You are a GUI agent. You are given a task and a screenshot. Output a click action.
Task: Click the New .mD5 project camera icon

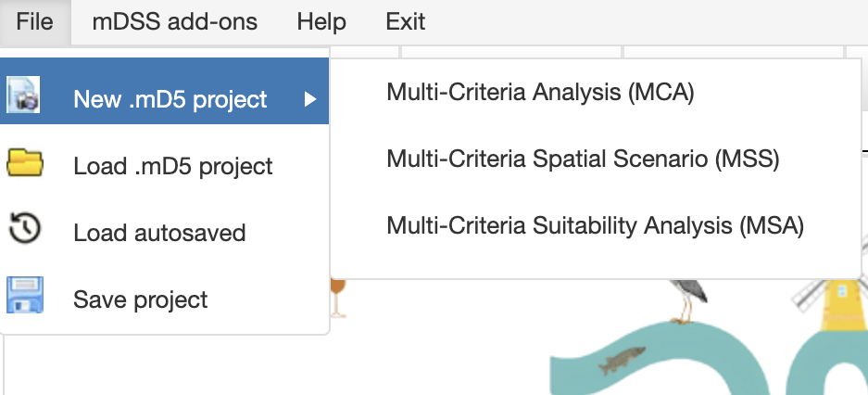point(23,95)
